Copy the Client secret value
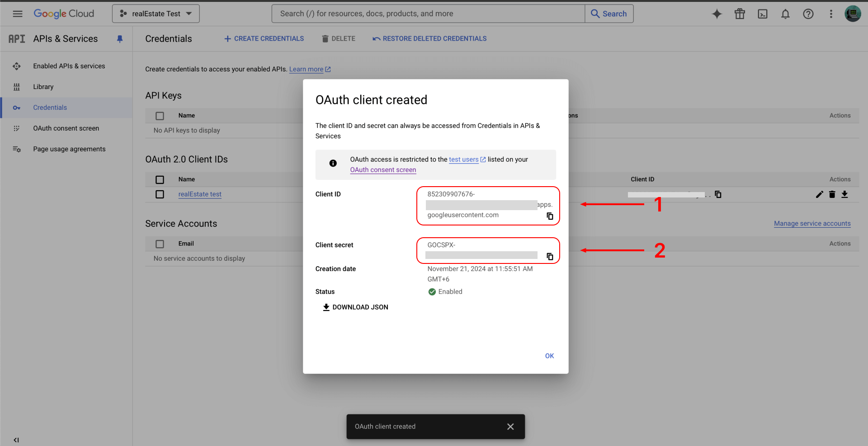The image size is (868, 446). pos(550,257)
